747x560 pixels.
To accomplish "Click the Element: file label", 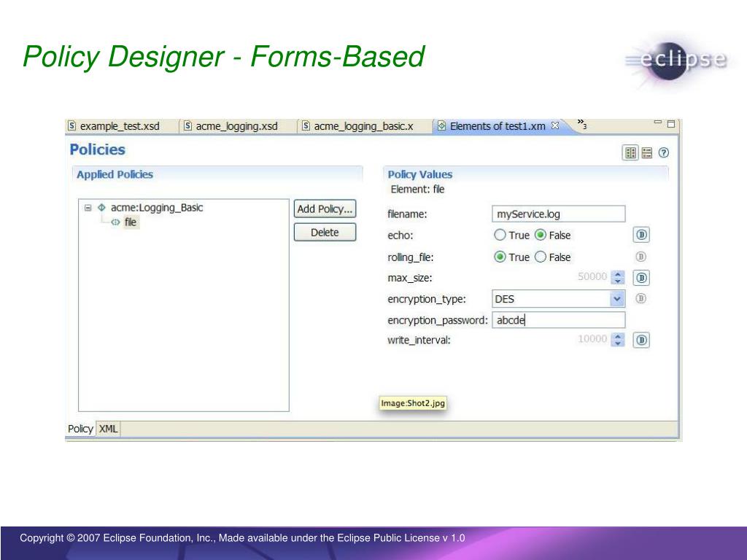I will [x=417, y=189].
